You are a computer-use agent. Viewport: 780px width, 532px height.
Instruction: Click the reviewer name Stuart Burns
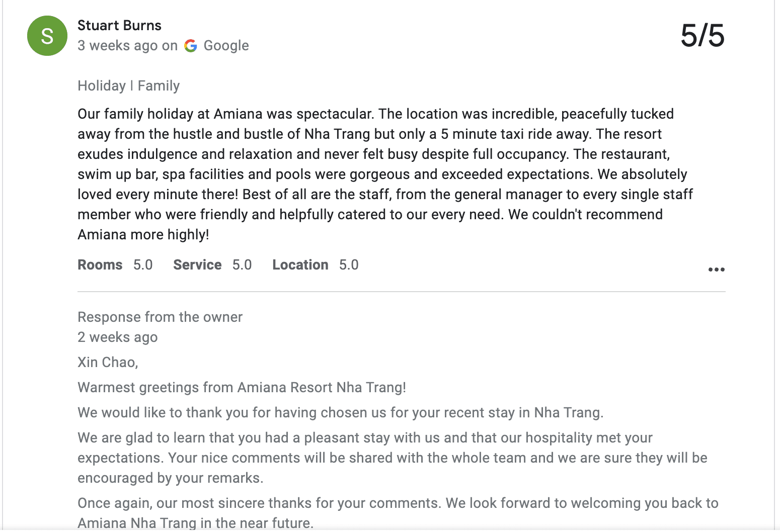coord(119,25)
